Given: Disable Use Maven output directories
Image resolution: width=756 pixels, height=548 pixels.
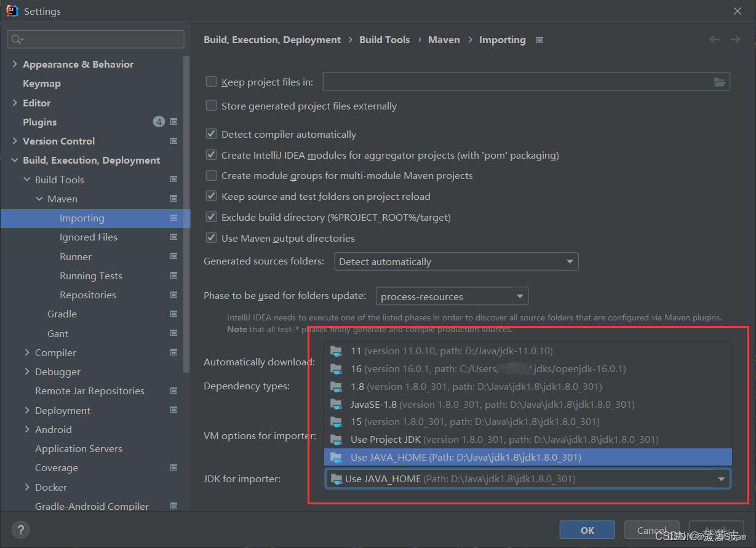Looking at the screenshot, I should [x=211, y=237].
